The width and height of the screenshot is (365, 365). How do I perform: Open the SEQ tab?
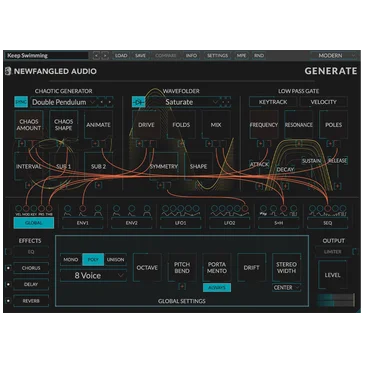(x=328, y=223)
